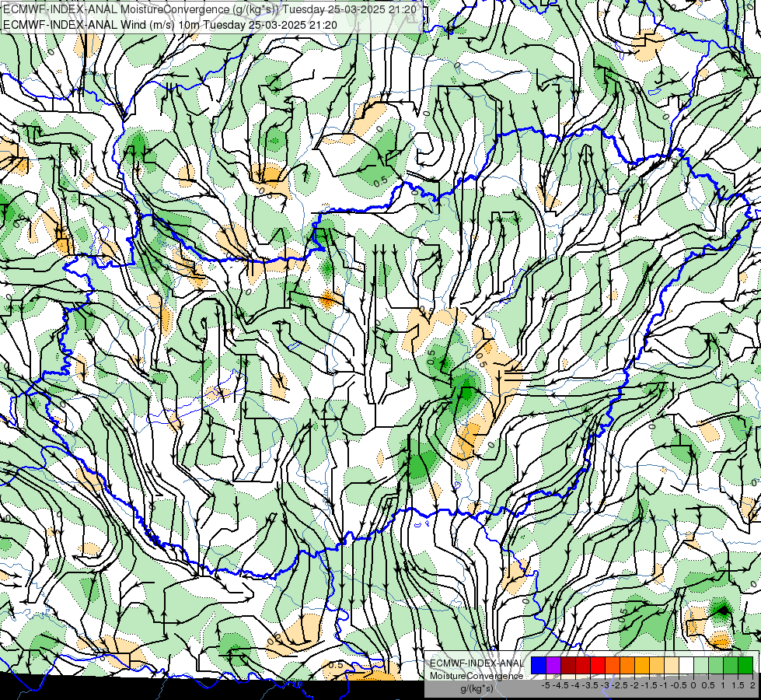This screenshot has width=761, height=700.
Task: Pick the palest green swatch between 0 and 0.5
Action: coord(701,665)
